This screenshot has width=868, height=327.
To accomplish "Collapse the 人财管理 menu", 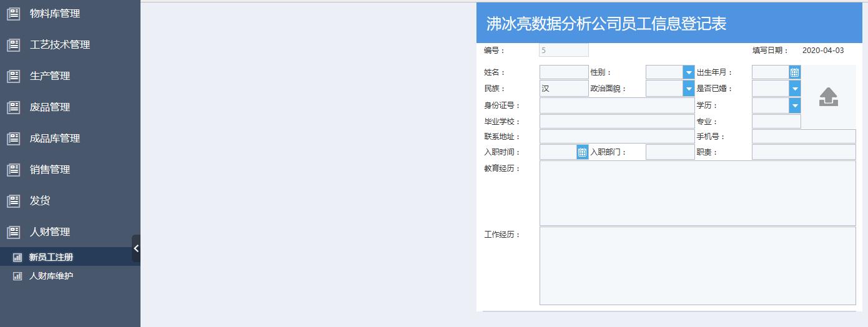I will (x=70, y=232).
